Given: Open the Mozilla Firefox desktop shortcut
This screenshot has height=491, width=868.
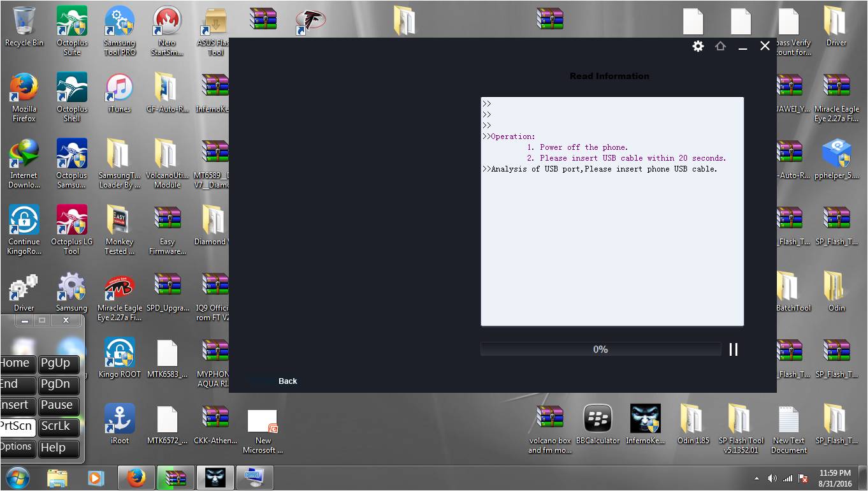Looking at the screenshot, I should coord(24,97).
